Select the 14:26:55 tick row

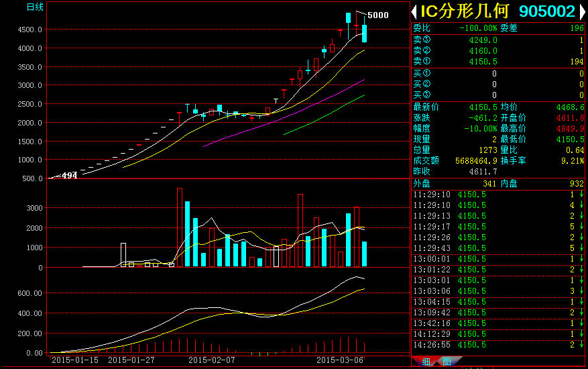[498, 345]
